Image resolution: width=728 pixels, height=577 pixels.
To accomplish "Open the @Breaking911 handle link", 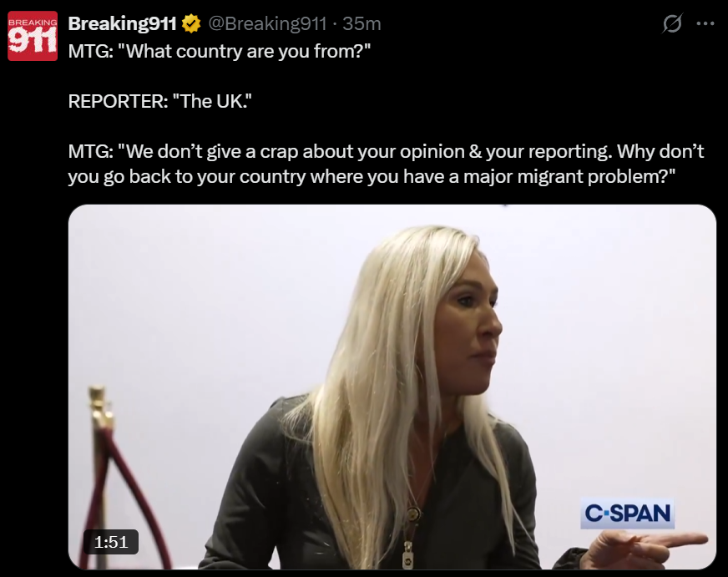I will point(267,23).
